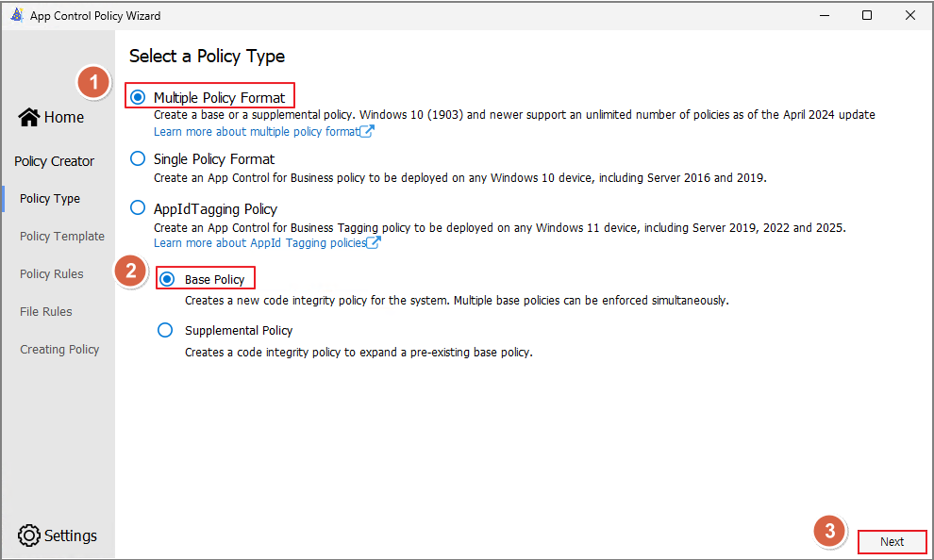Go to Home in the sidebar

(51, 117)
